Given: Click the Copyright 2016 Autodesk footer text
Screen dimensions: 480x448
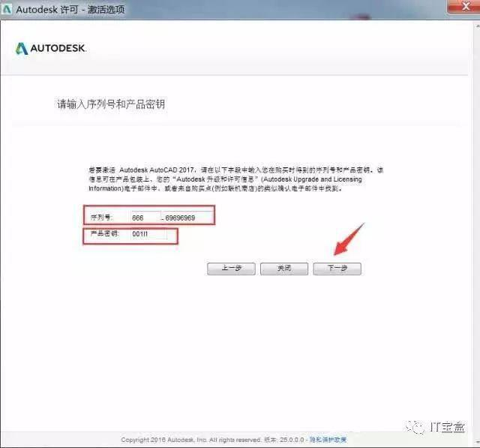Looking at the screenshot, I should 190,440.
